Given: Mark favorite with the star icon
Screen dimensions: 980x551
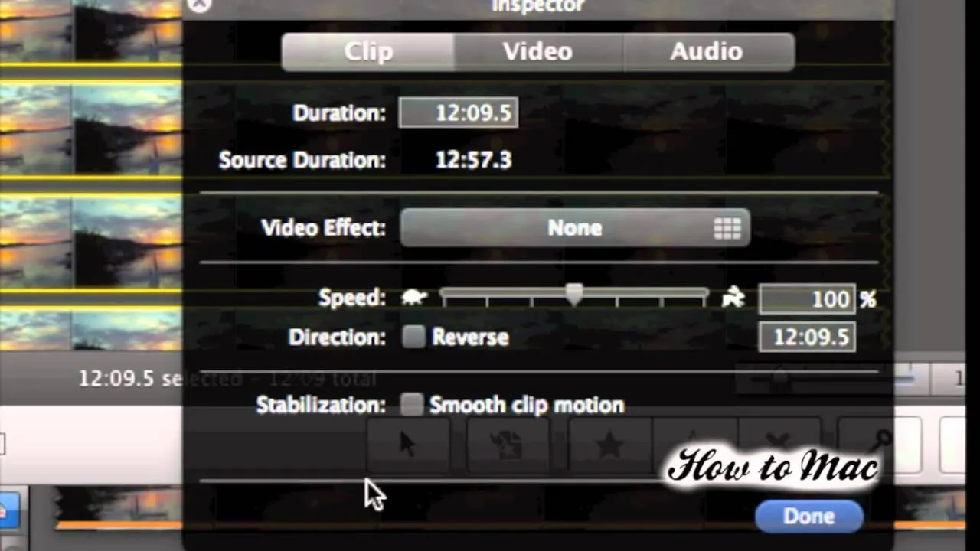Looking at the screenshot, I should [609, 445].
